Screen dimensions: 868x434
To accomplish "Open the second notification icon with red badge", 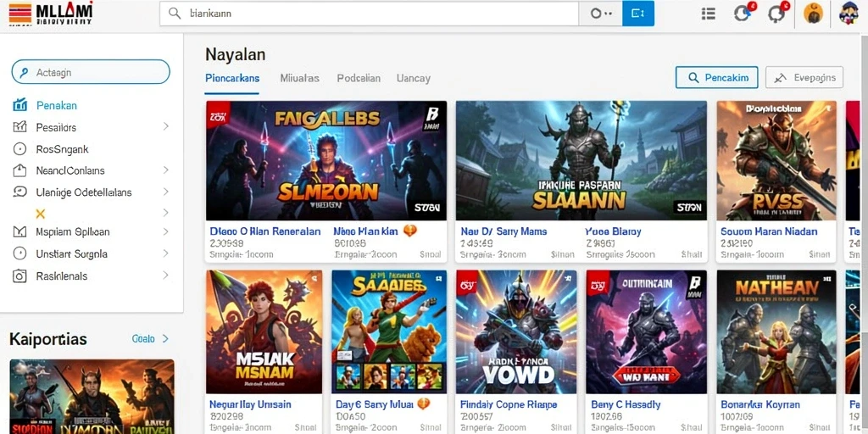I will point(778,13).
